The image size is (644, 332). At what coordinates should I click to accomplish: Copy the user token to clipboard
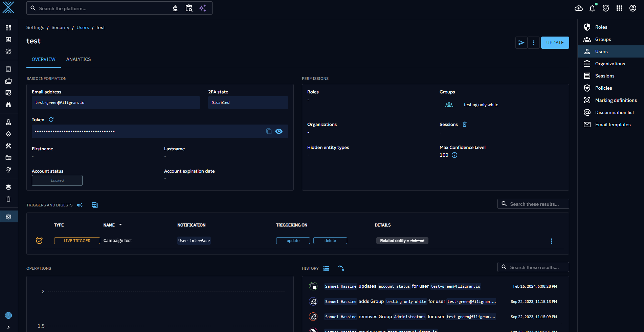(x=269, y=131)
